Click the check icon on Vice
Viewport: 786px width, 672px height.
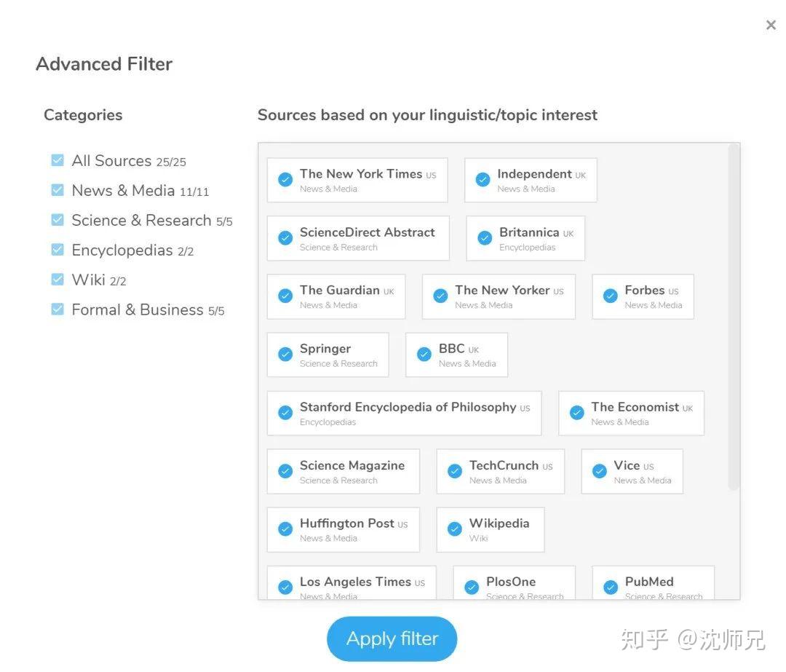[600, 471]
